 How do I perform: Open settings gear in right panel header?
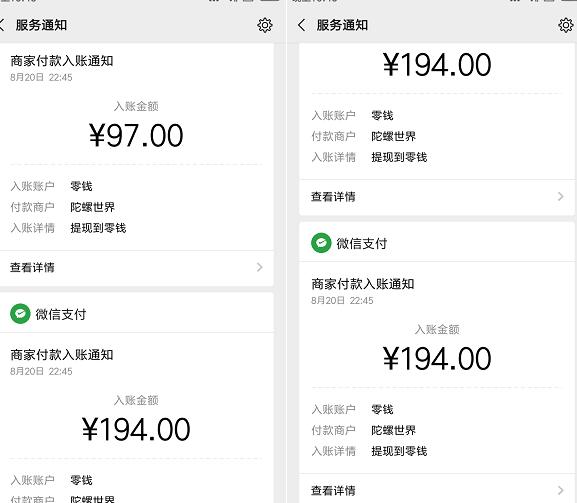click(566, 25)
